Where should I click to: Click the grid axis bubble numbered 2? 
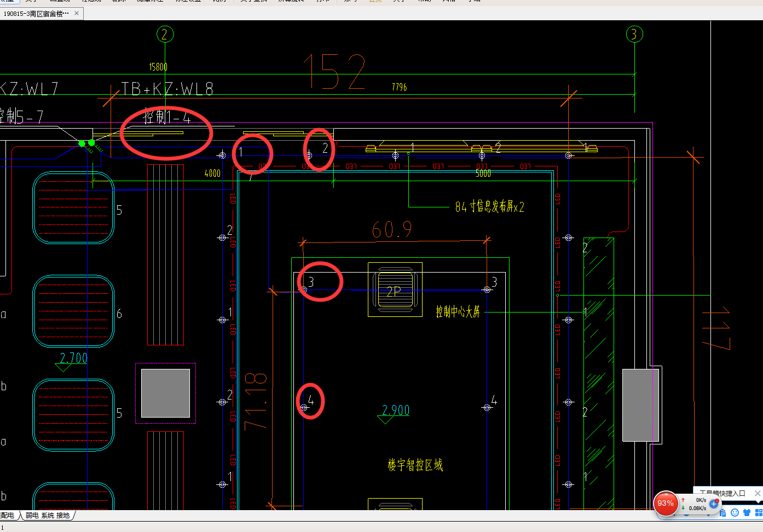tap(165, 34)
